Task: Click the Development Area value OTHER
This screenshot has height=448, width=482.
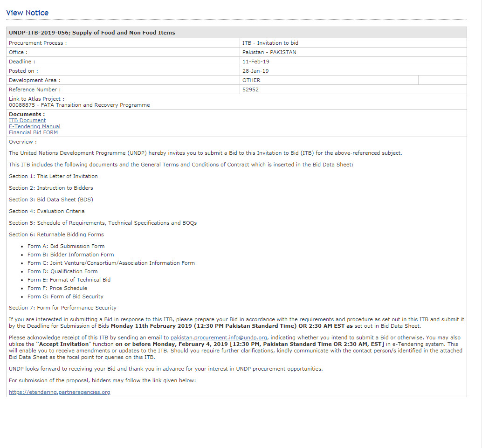Action: pos(251,80)
